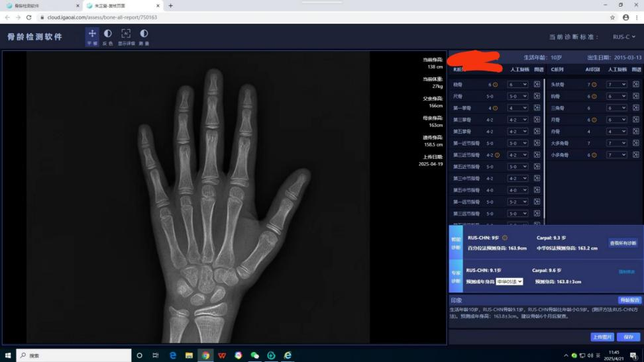This screenshot has height=362, width=644.
Task: Click atlas icon for 头状骨 row
Action: point(635,85)
